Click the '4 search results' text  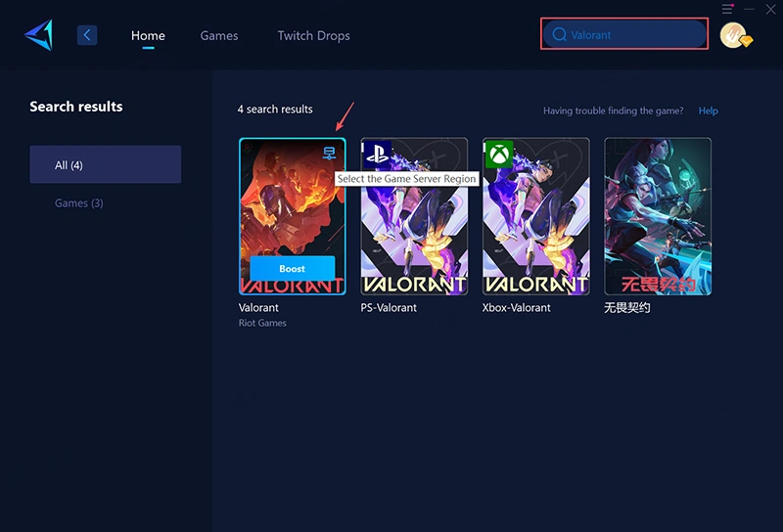(x=275, y=110)
